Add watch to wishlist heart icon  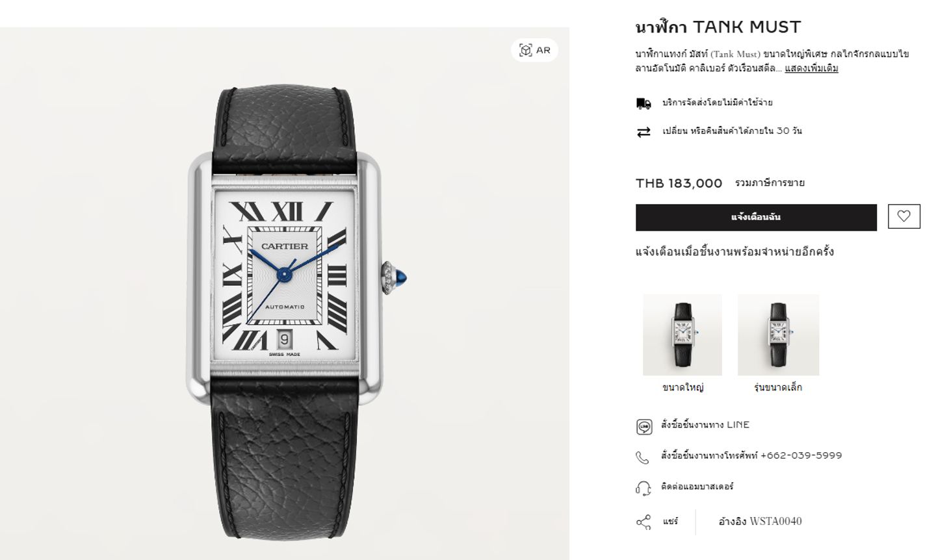[x=903, y=216]
